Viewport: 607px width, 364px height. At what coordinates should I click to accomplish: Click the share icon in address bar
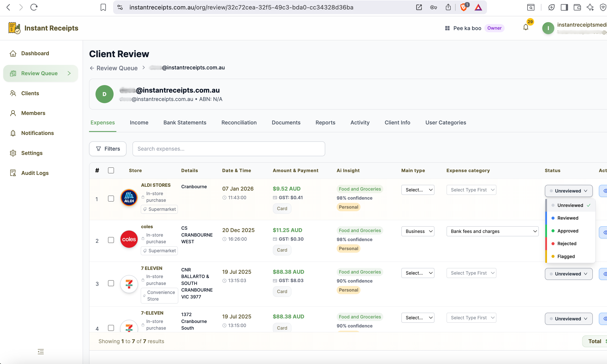[448, 7]
